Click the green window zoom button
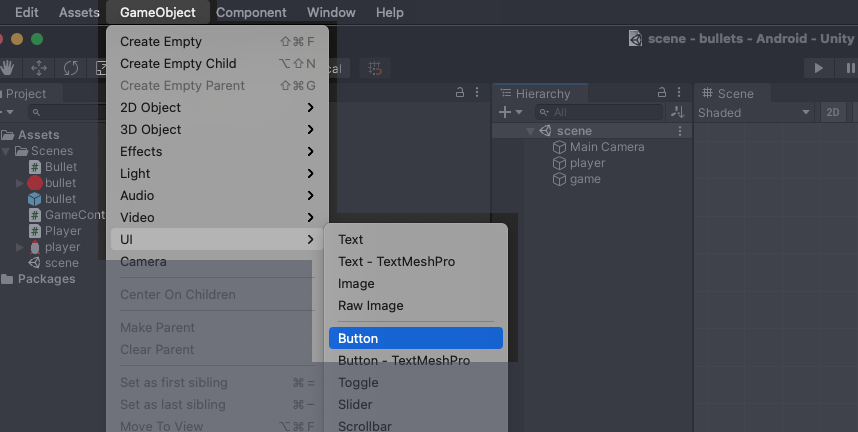858x432 pixels. tap(37, 39)
